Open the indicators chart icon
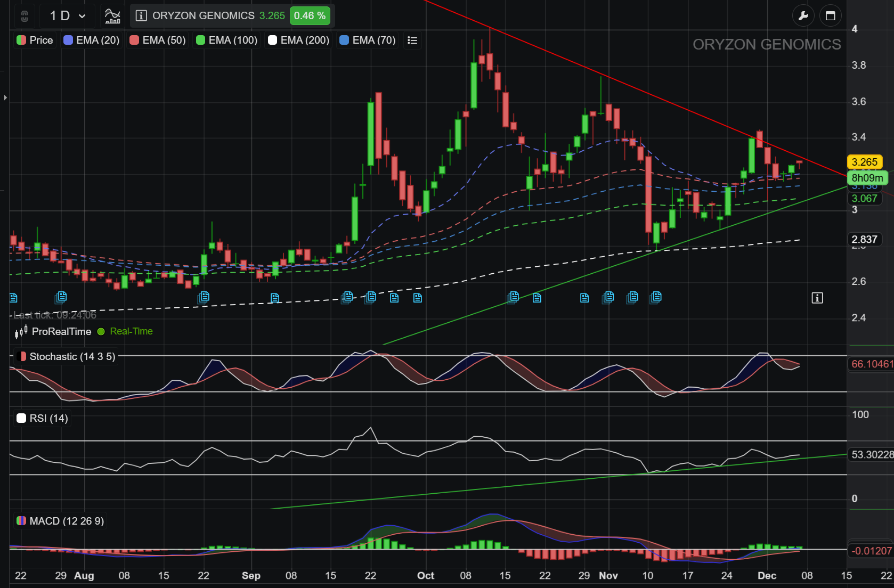The width and height of the screenshot is (894, 588). click(112, 16)
